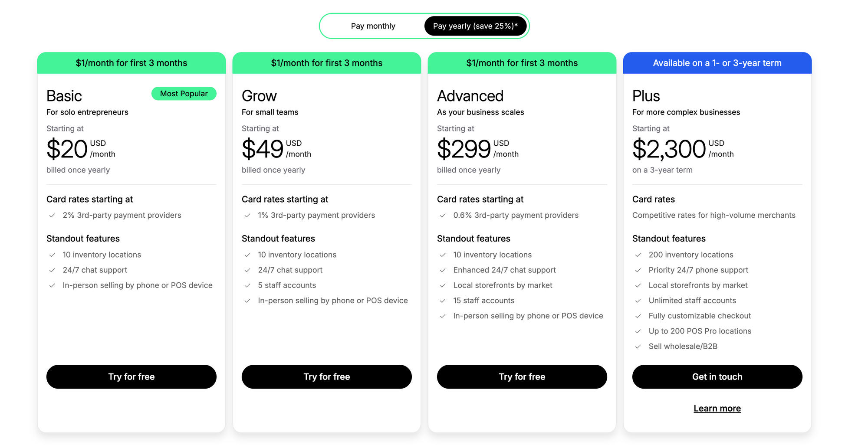Click the $2,300 Plus plan price

tap(669, 149)
